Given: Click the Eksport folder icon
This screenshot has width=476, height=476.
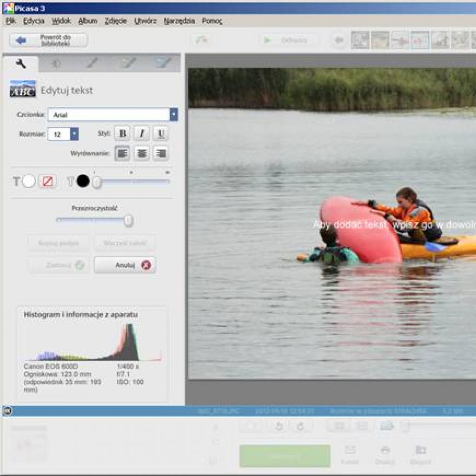Looking at the screenshot, I should click(421, 450).
